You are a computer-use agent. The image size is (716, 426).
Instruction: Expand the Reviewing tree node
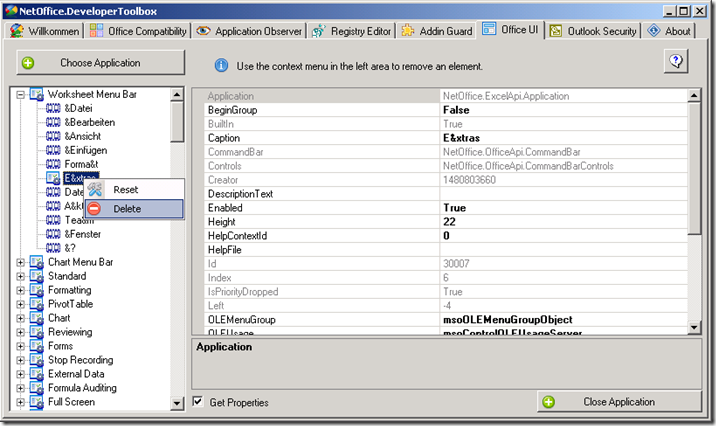pos(21,332)
